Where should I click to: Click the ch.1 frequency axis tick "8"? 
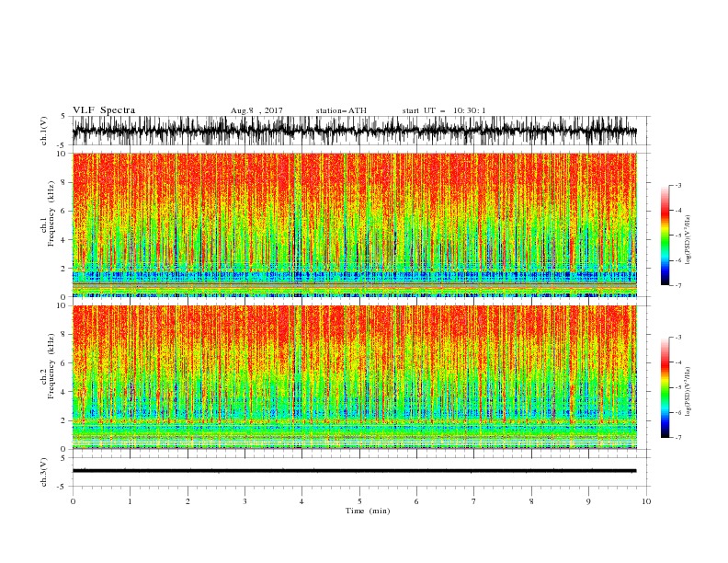[64, 182]
